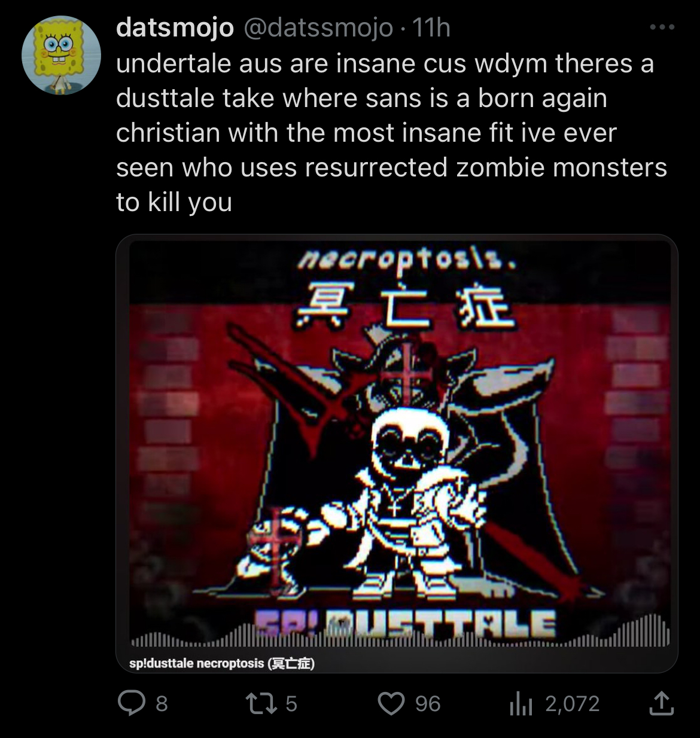Tap the 2,072 views count
The image size is (700, 738).
[572, 704]
